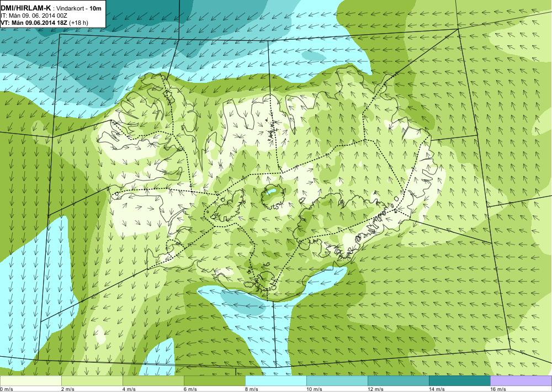
Task: Click the 'DMI/HIRLAM-K' model title text
Action: point(26,8)
